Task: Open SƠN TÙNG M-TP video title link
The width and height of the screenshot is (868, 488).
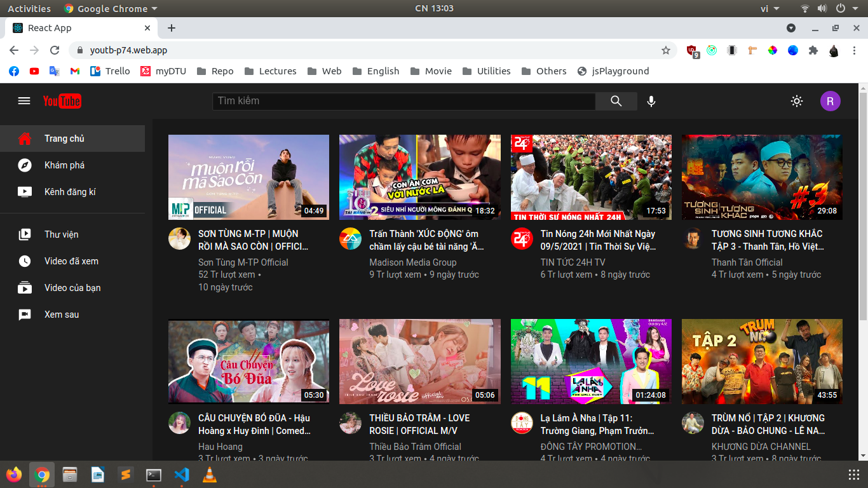Action: pyautogui.click(x=254, y=240)
